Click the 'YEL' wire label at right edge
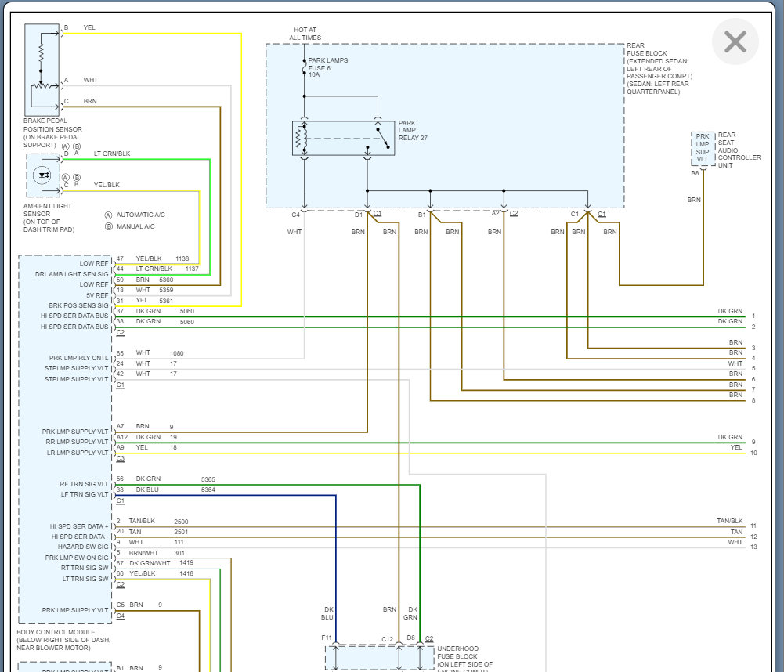 [x=736, y=447]
